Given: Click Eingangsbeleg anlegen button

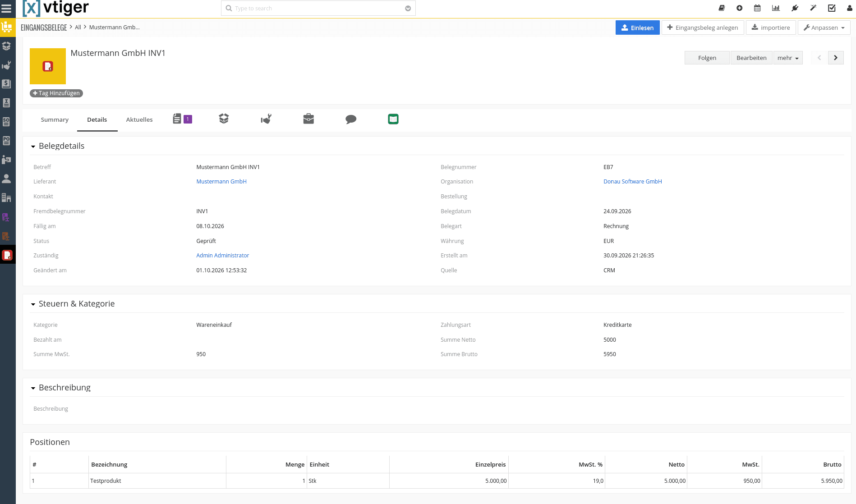Looking at the screenshot, I should (x=703, y=27).
